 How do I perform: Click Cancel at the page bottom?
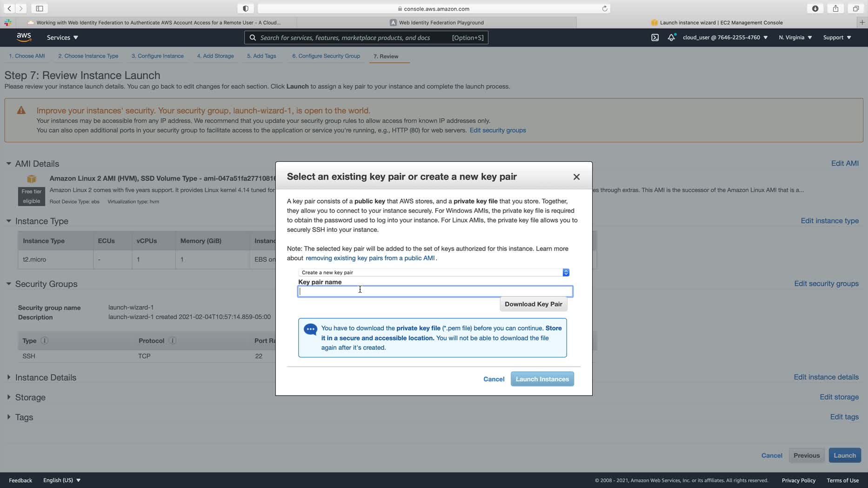[x=772, y=455]
